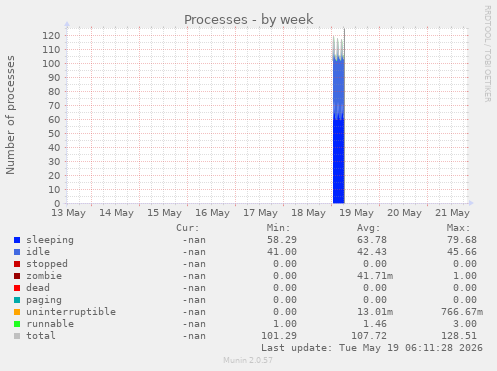Click the 'paging' legend label
This screenshot has height=371, width=497.
click(x=44, y=300)
